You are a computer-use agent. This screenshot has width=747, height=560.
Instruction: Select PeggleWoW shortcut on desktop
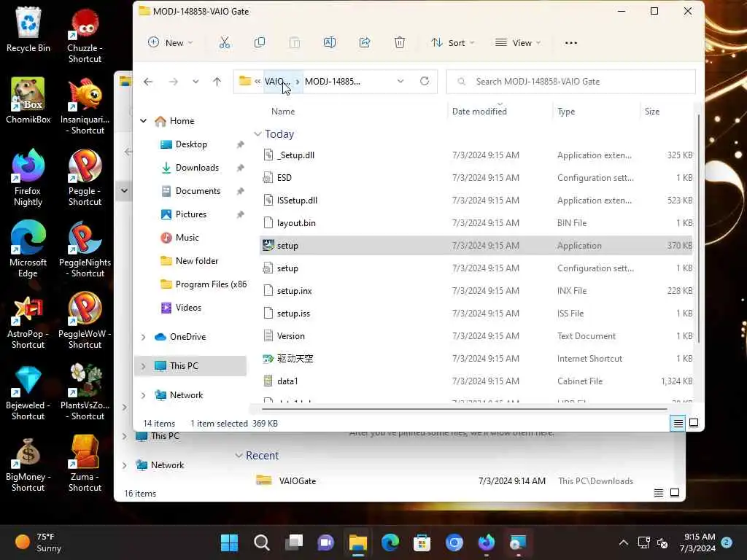[x=85, y=321]
